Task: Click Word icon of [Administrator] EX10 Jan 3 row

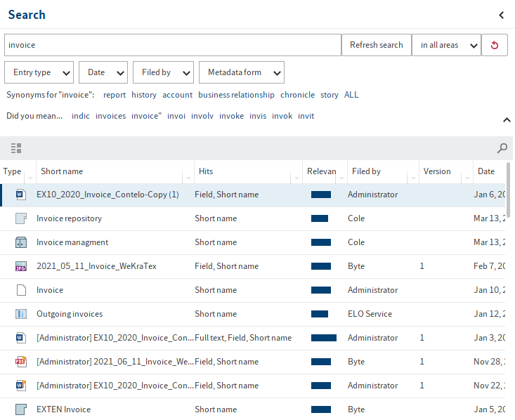Action: click(20, 338)
